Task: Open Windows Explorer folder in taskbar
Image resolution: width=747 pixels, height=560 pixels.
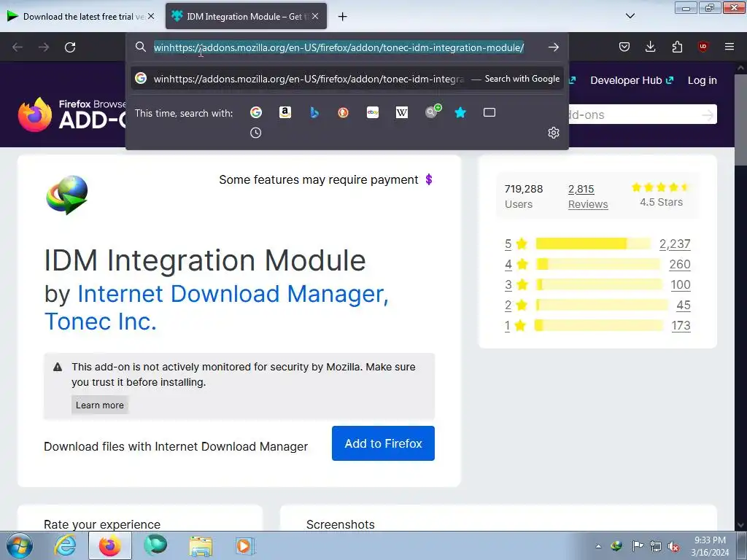Action: tap(201, 546)
